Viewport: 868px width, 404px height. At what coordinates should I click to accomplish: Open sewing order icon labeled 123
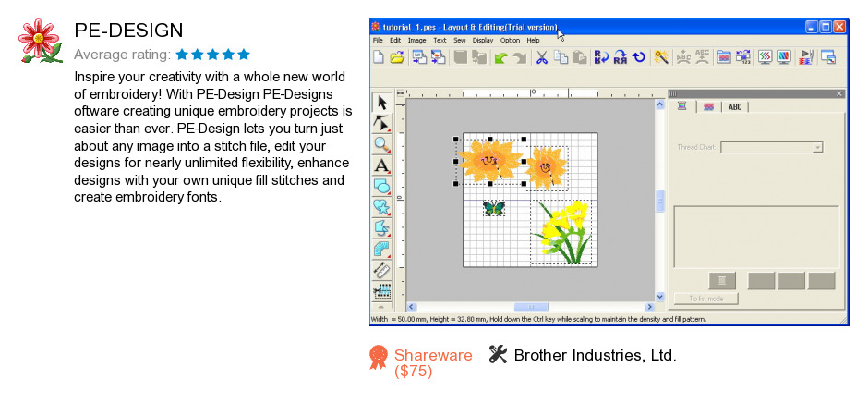743,57
